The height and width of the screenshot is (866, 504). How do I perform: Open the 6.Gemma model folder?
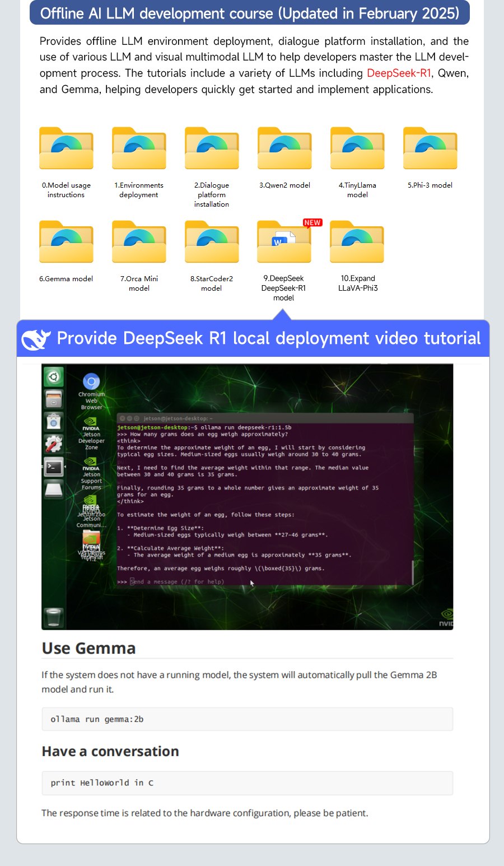click(66, 242)
